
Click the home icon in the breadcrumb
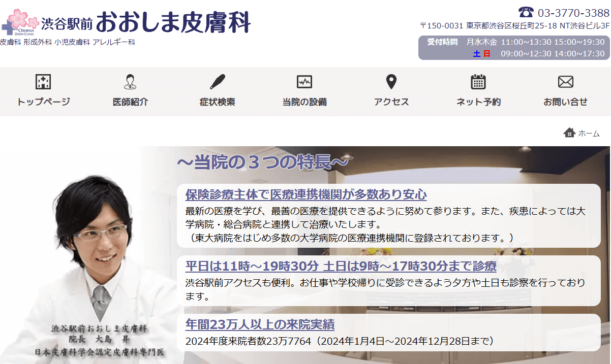569,133
